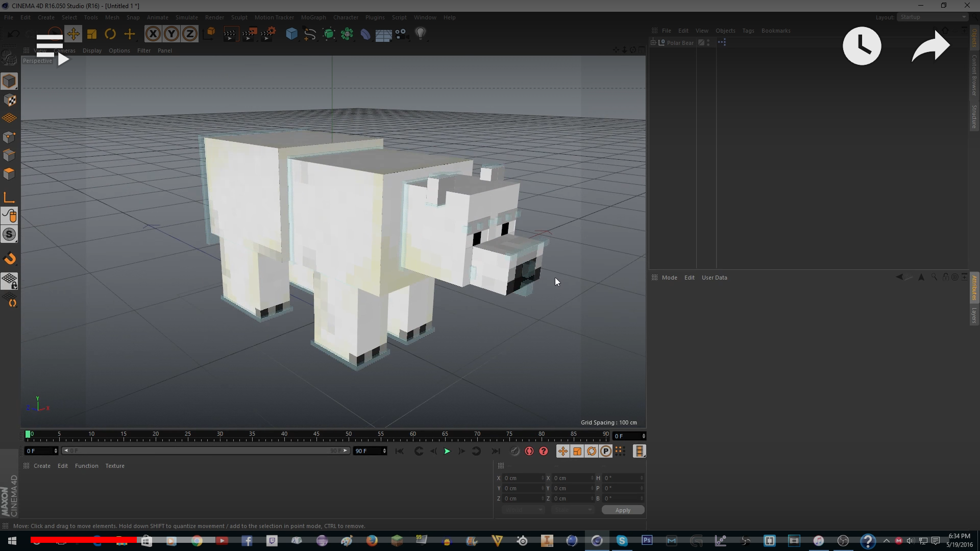
Task: Select Edges mode in left palette
Action: point(9,156)
